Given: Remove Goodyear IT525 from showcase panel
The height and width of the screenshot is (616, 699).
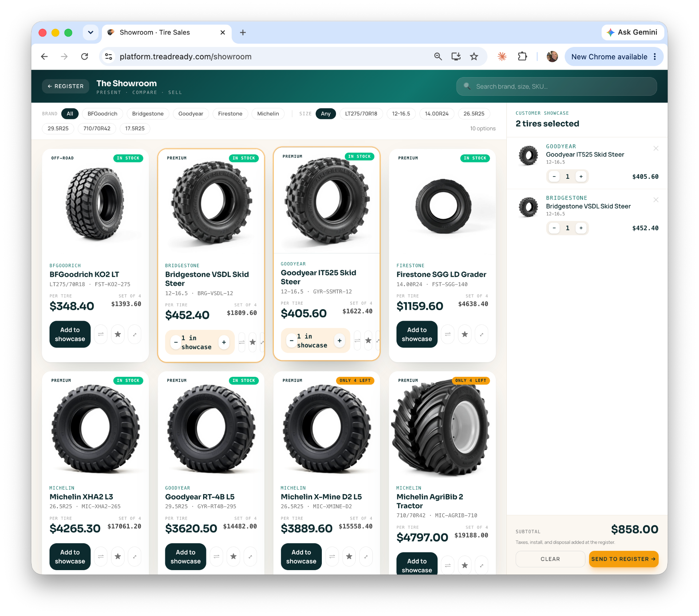Looking at the screenshot, I should pos(656,148).
